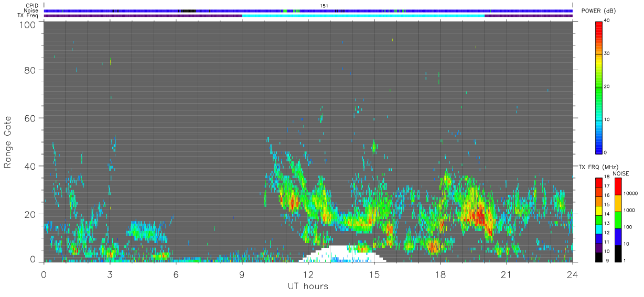Click the POWER (dB) color bar
Viewport: 644px width, 297px height.
[x=598, y=87]
